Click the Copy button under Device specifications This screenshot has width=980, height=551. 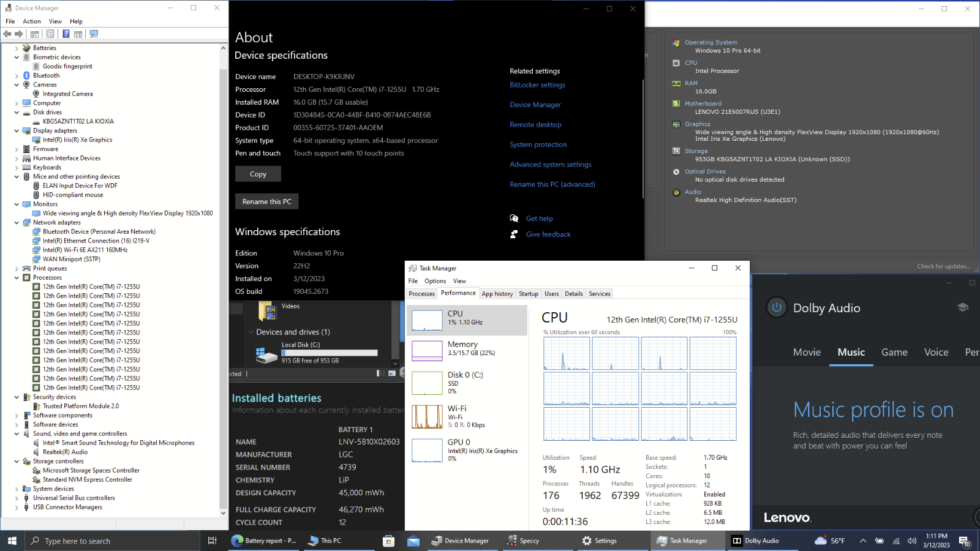coord(258,174)
